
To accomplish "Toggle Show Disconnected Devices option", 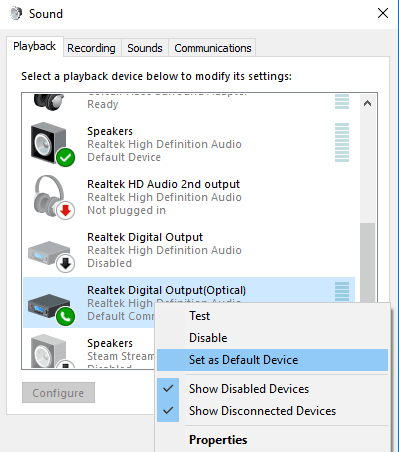I will (272, 411).
